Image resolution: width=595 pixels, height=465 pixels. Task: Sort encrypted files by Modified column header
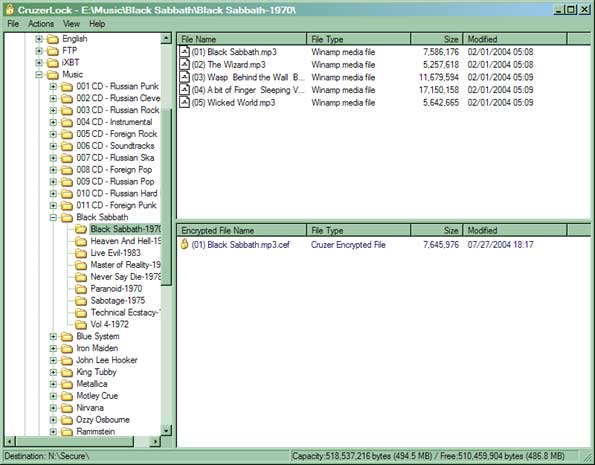point(515,230)
